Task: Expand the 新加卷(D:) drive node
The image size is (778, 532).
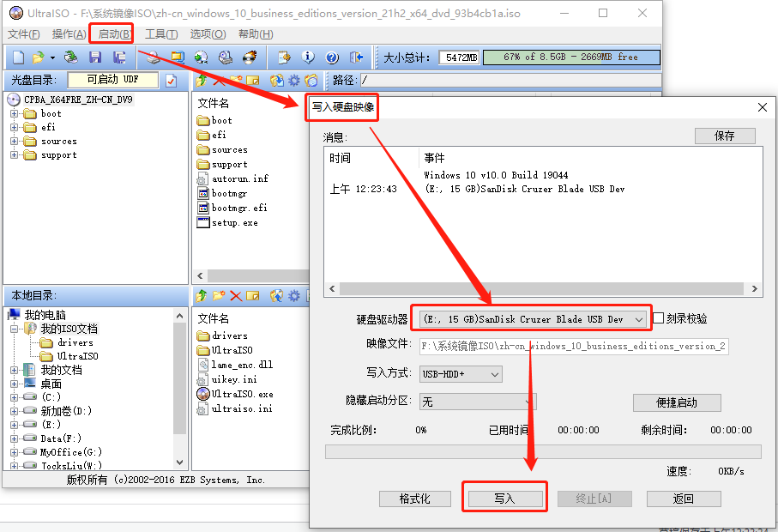Action: pos(14,411)
